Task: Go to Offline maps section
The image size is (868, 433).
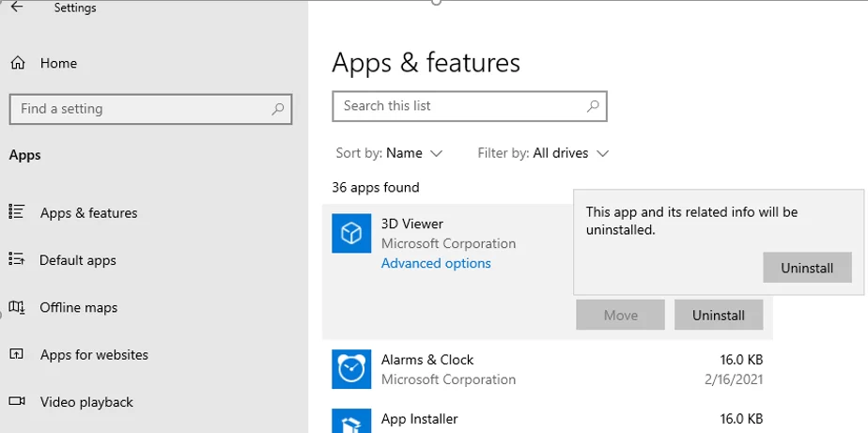Action: click(78, 307)
